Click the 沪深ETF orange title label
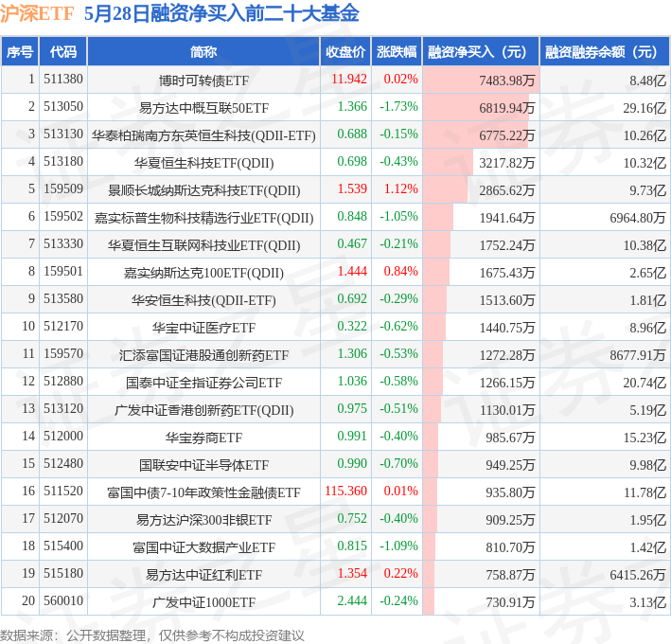The image size is (671, 644). pos(37,13)
